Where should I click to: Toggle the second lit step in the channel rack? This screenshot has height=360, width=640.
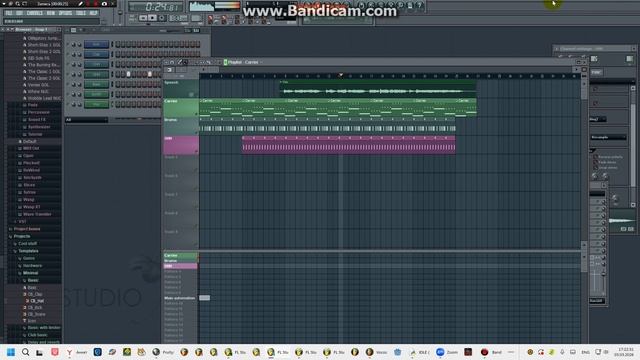pyautogui.click(x=150, y=74)
